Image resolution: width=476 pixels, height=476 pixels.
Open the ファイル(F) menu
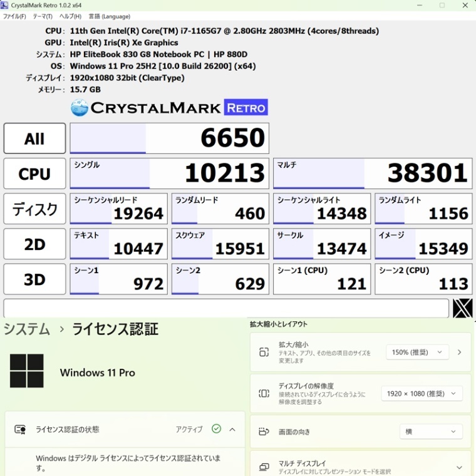pyautogui.click(x=14, y=16)
